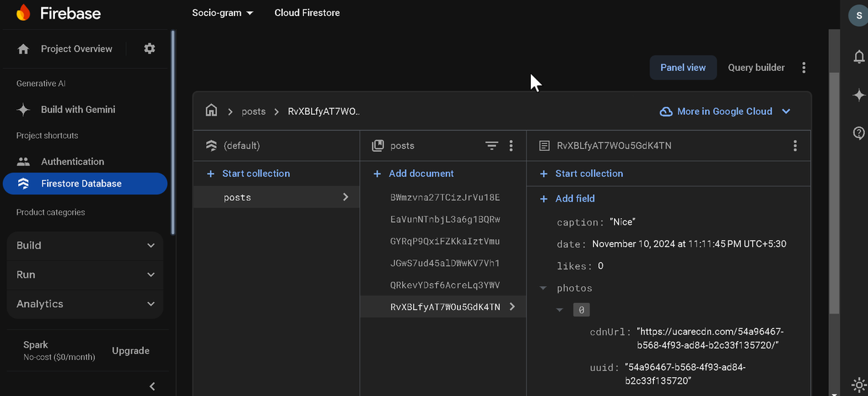The width and height of the screenshot is (868, 396).
Task: Click the cloud icon beside More in Google Cloud
Action: point(666,111)
